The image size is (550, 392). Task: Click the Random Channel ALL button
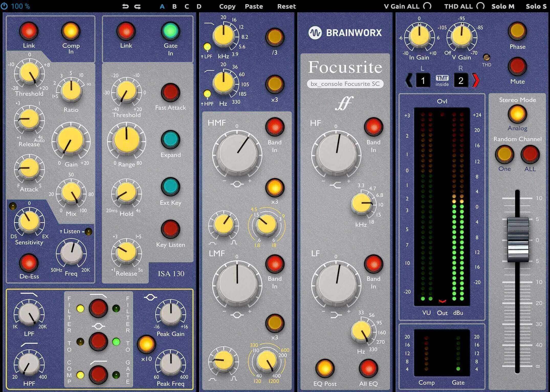[530, 155]
